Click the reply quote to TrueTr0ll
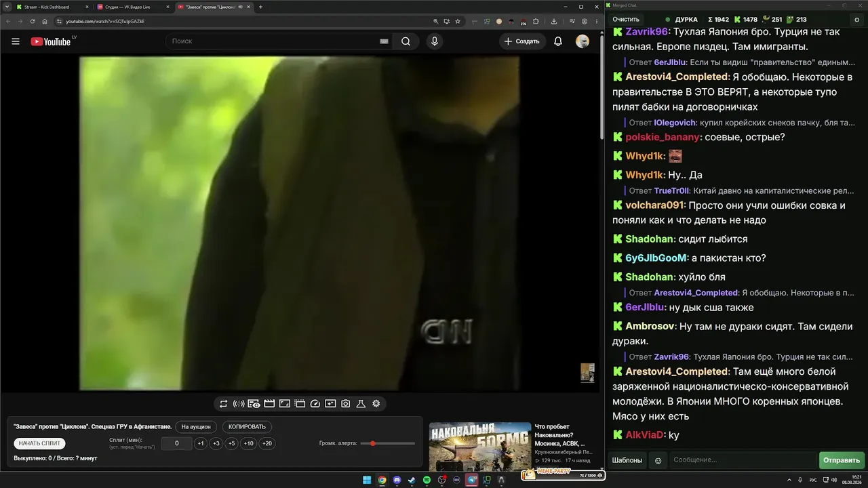The width and height of the screenshot is (868, 488). click(741, 191)
